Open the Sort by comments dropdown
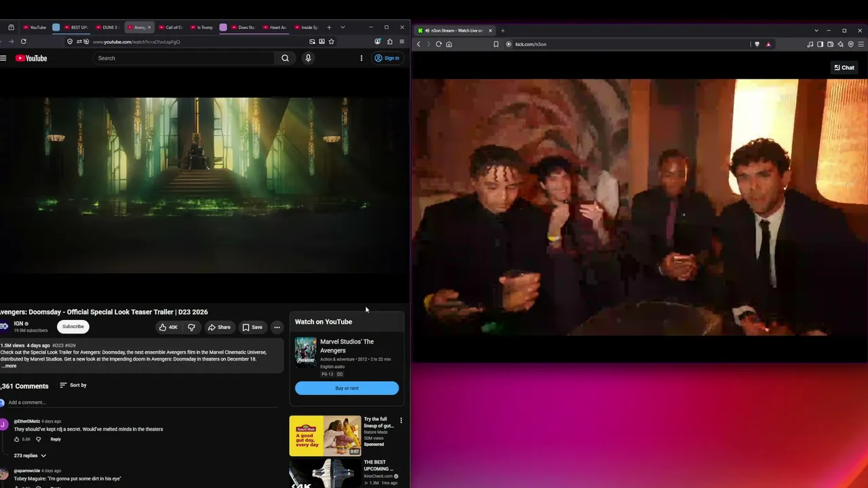Image resolution: width=868 pixels, height=488 pixels. tap(73, 385)
